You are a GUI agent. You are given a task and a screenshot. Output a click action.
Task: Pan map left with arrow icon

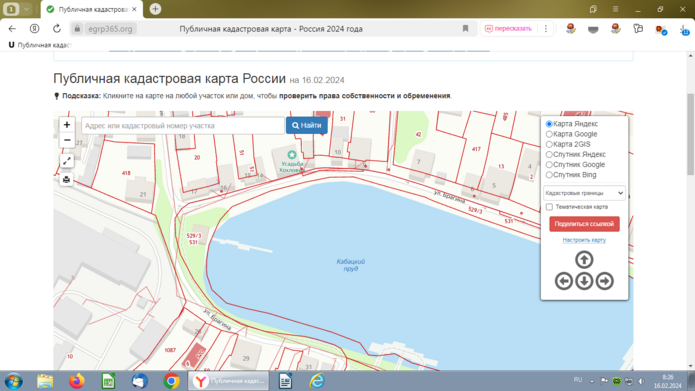pos(564,281)
